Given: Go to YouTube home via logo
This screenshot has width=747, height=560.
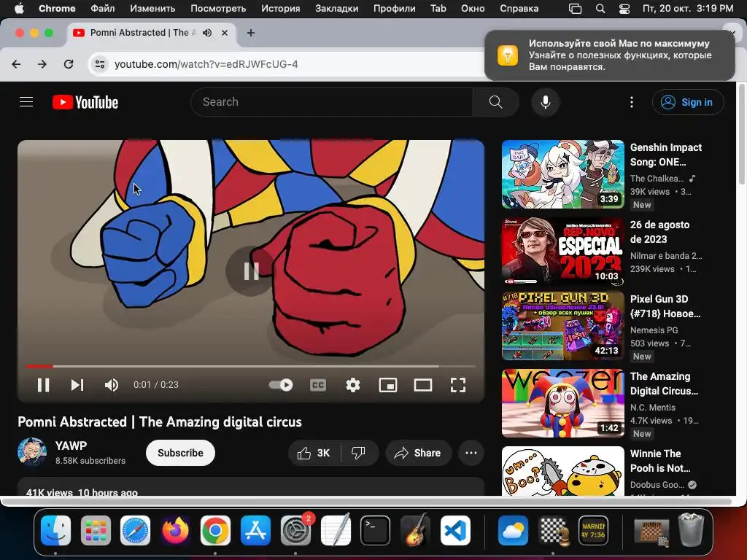Looking at the screenshot, I should pyautogui.click(x=85, y=102).
